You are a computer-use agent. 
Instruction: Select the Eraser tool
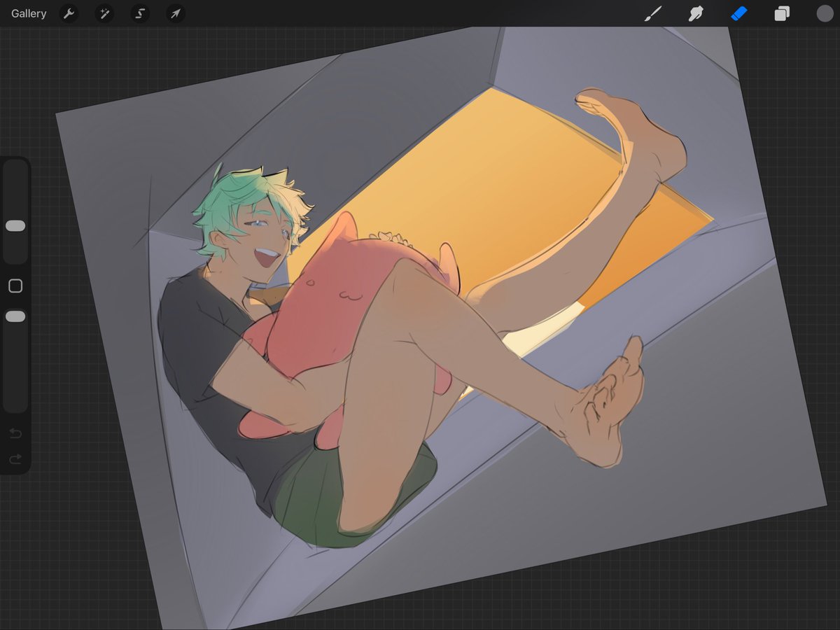pos(739,13)
